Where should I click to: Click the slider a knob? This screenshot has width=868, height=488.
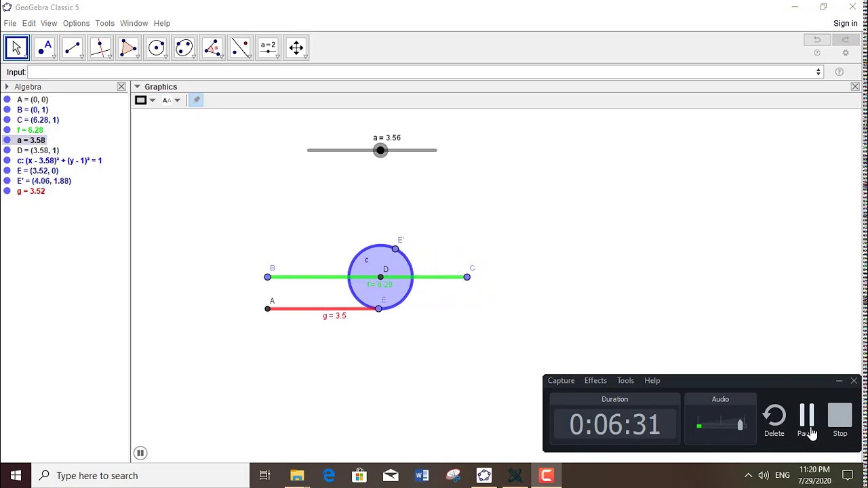tap(380, 150)
